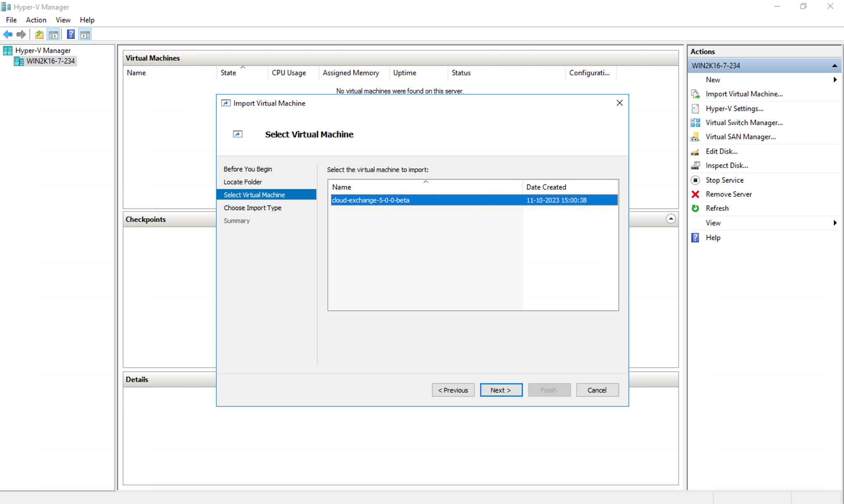Click the Cancel button in wizard
The width and height of the screenshot is (844, 504).
[x=597, y=390]
